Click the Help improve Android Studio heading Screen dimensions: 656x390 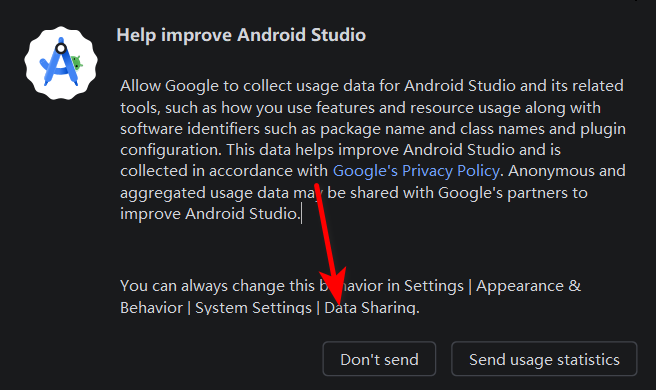coord(241,35)
